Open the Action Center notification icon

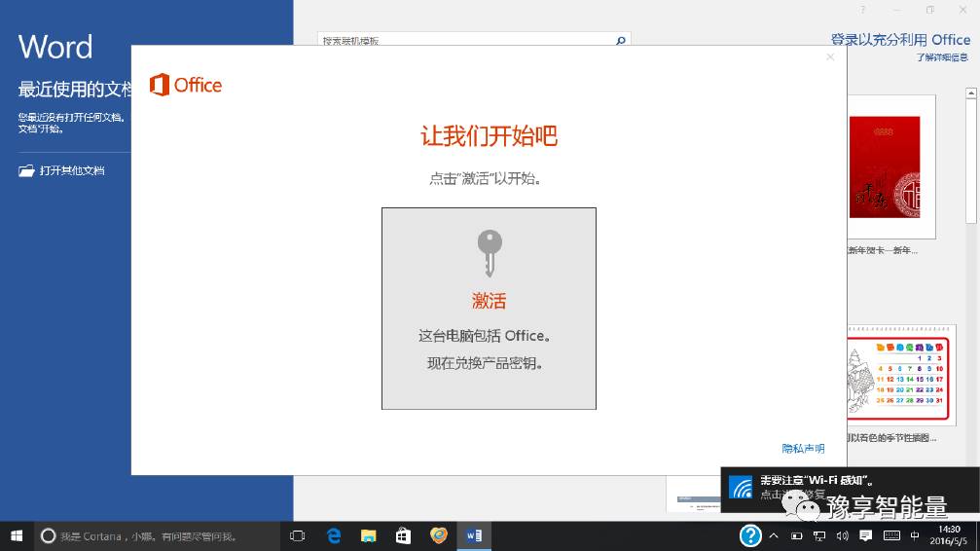tap(865, 536)
